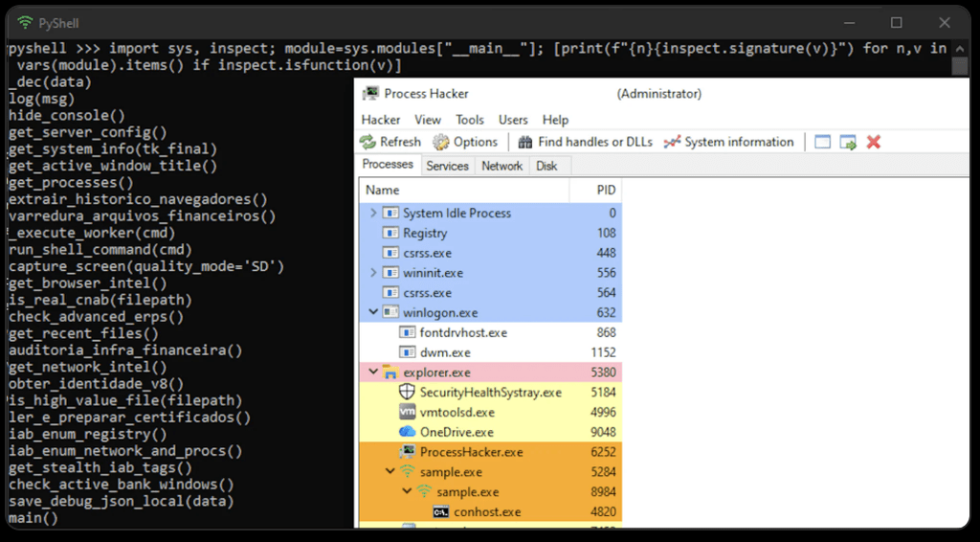Image resolution: width=980 pixels, height=542 pixels.
Task: Open Options from the Process Hacker toolbar
Action: coord(465,142)
